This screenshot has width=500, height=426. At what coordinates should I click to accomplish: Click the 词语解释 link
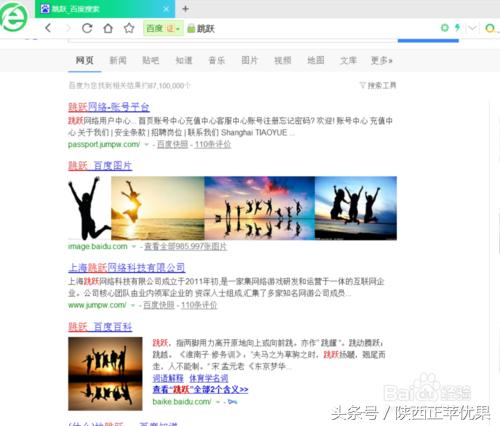click(168, 378)
